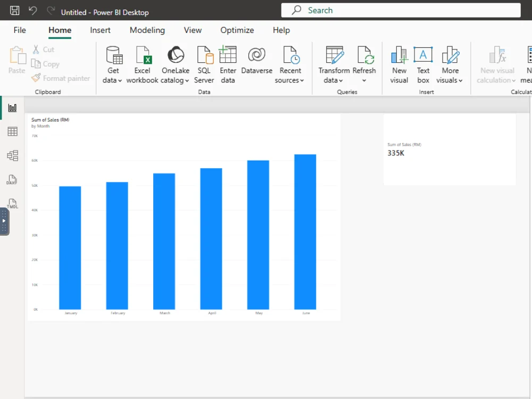The height and width of the screenshot is (399, 532).
Task: Switch to the View tab
Action: (193, 30)
